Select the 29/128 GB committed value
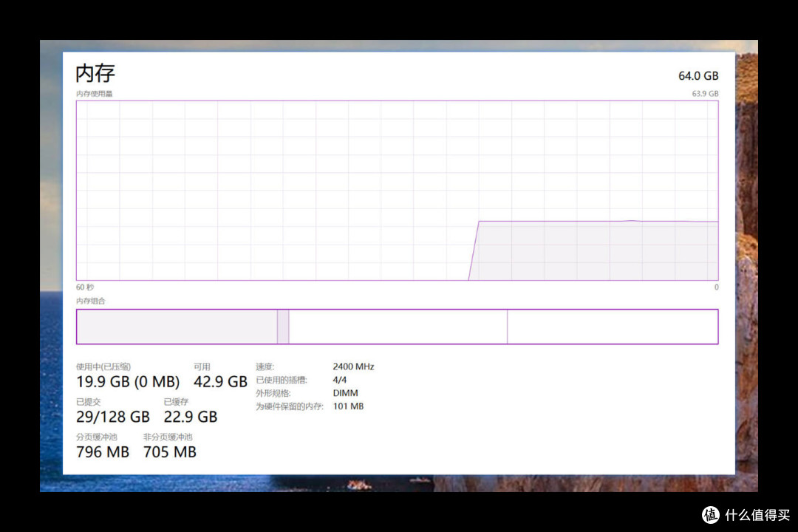Screen dimensions: 798x532 click(x=113, y=417)
